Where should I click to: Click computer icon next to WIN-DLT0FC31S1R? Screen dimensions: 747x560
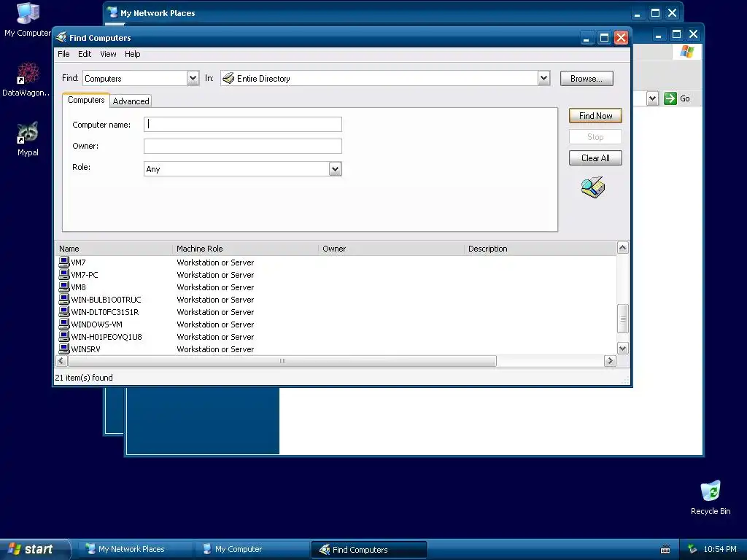[64, 311]
